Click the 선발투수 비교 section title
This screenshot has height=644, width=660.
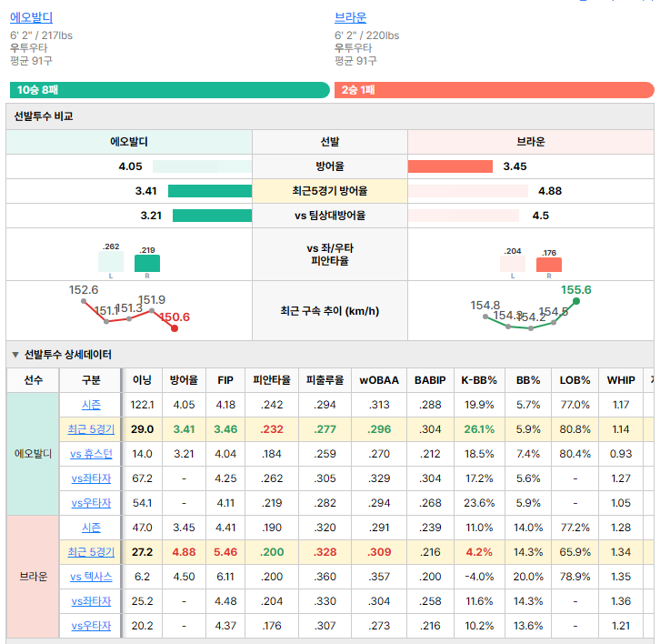point(44,116)
